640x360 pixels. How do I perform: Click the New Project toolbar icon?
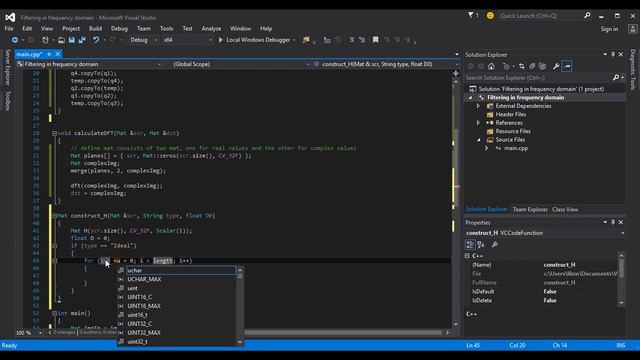pos(45,40)
